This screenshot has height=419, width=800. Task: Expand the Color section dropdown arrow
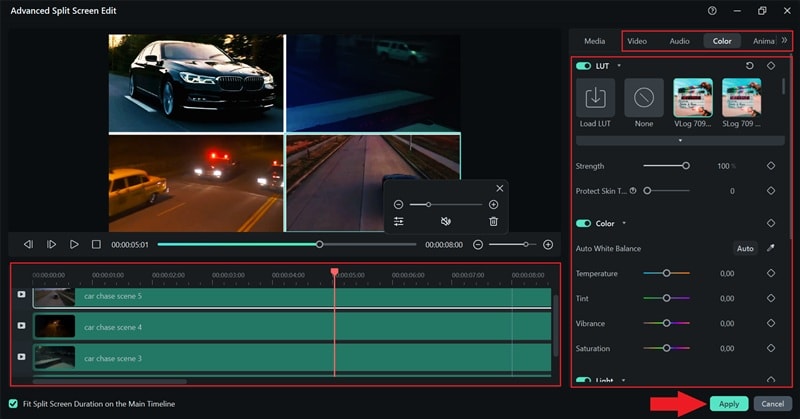(x=623, y=224)
